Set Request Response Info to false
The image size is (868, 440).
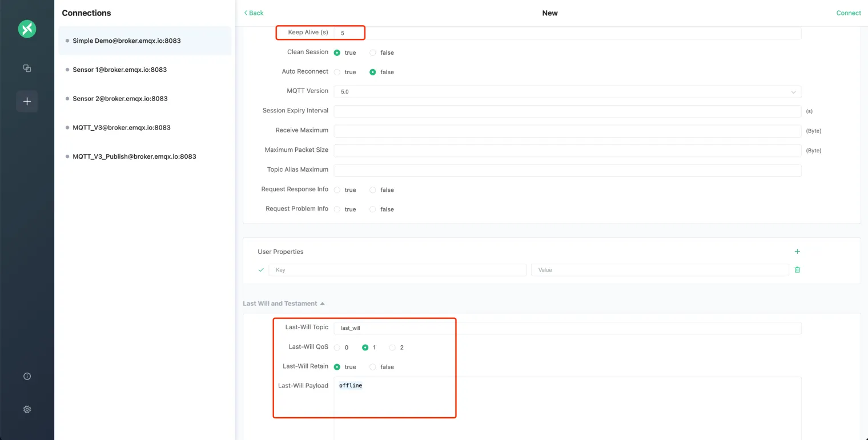[x=373, y=189]
